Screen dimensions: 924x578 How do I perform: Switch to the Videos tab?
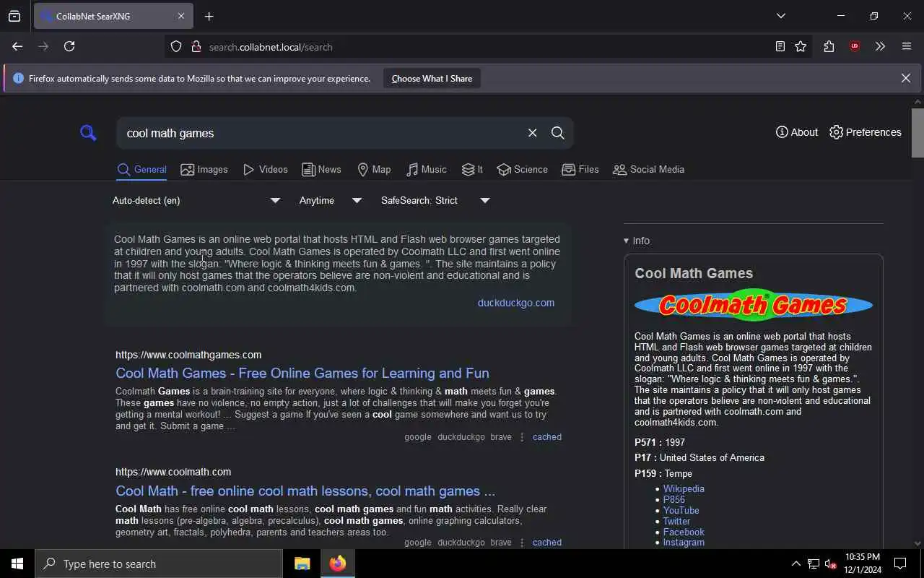point(266,169)
